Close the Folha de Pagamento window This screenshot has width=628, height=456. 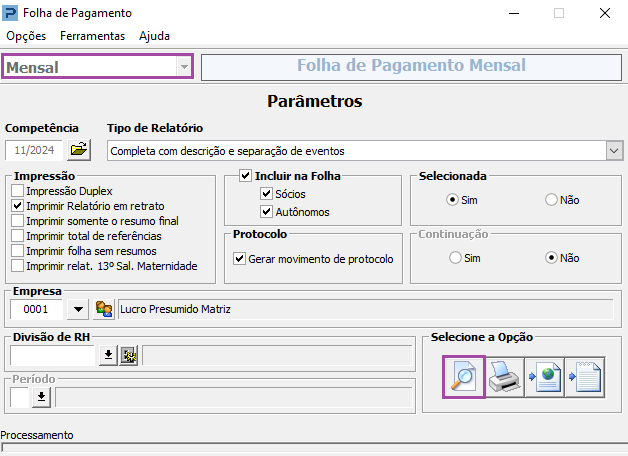pyautogui.click(x=605, y=13)
